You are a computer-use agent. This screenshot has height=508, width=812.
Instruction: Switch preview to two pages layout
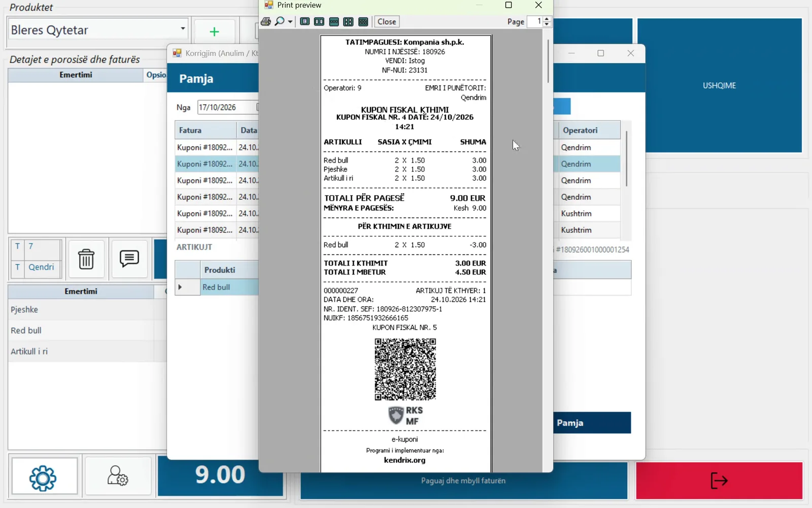point(319,22)
